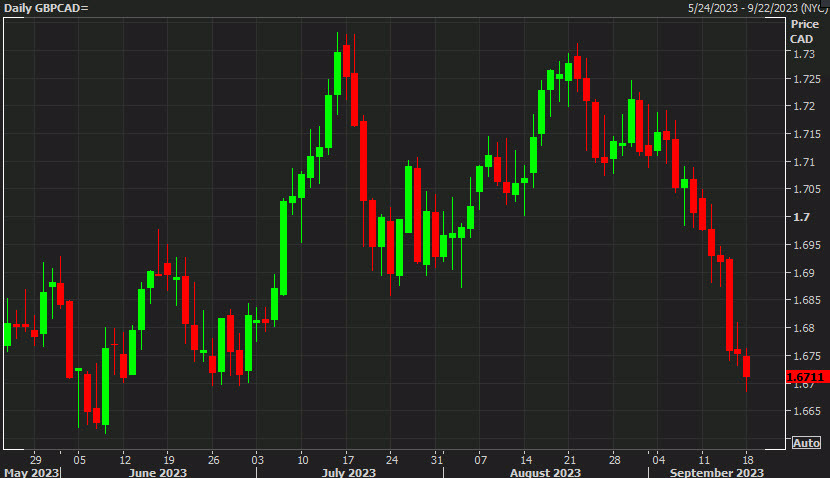Click the July 2023 month label
Image resolution: width=830 pixels, height=478 pixels.
tap(349, 472)
